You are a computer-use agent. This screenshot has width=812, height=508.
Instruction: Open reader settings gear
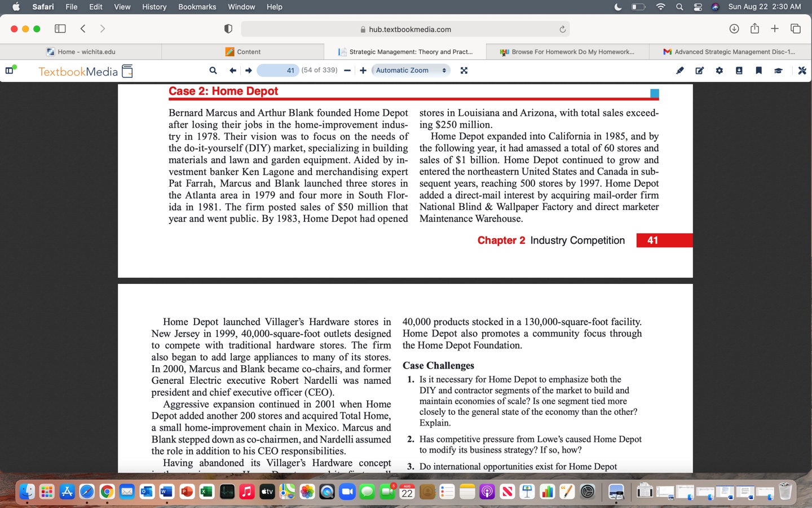click(720, 71)
